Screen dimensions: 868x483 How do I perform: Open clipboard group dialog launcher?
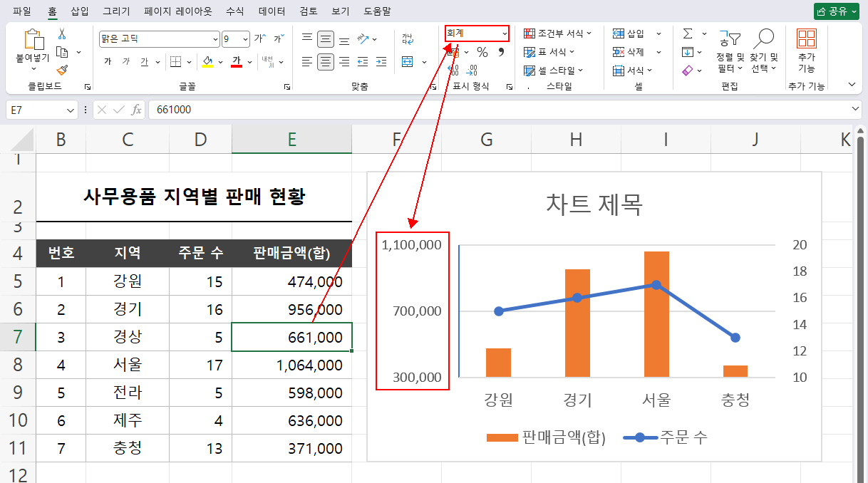coord(88,86)
